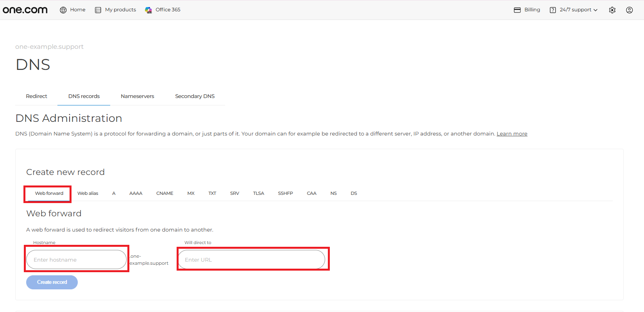Select the MX record type tab

pyautogui.click(x=191, y=193)
